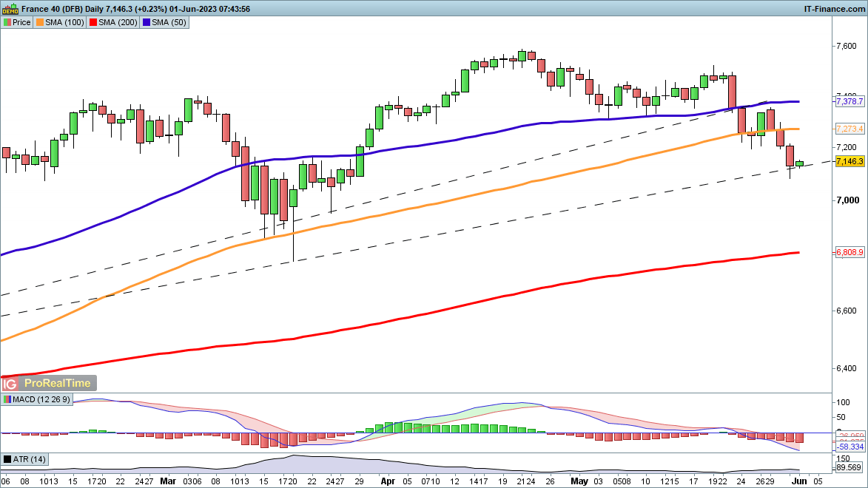Select the blue SMA (50) color swatch
This screenshot has width=868, height=488.
point(146,22)
